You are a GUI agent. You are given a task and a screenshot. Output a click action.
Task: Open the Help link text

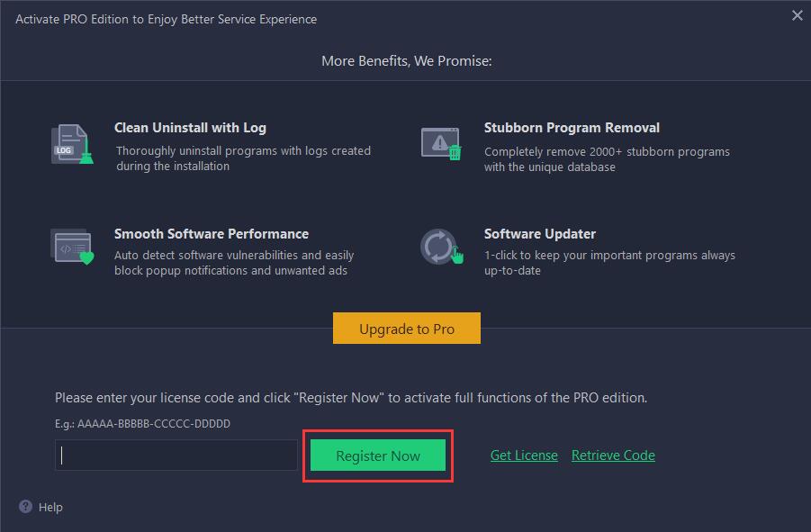pos(50,507)
